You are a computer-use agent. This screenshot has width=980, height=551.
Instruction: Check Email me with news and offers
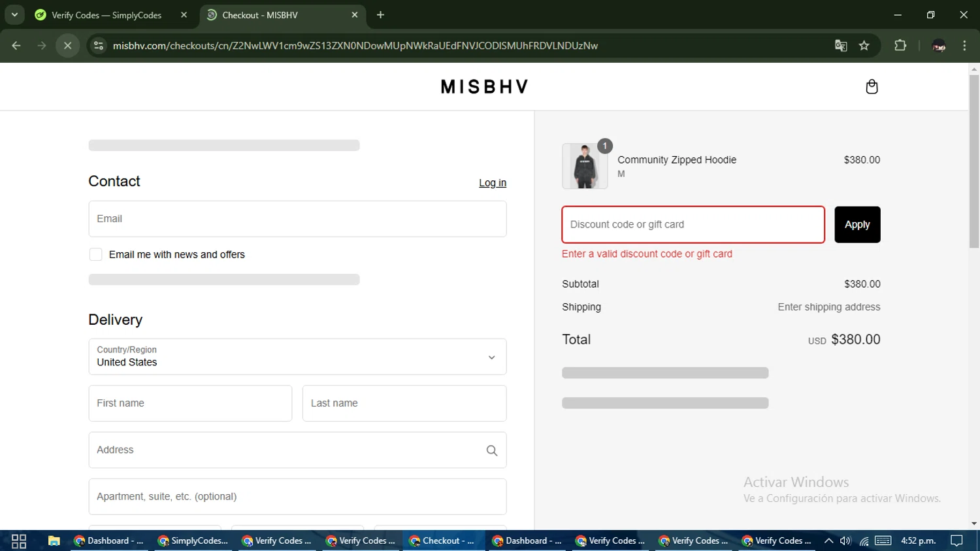pos(96,255)
